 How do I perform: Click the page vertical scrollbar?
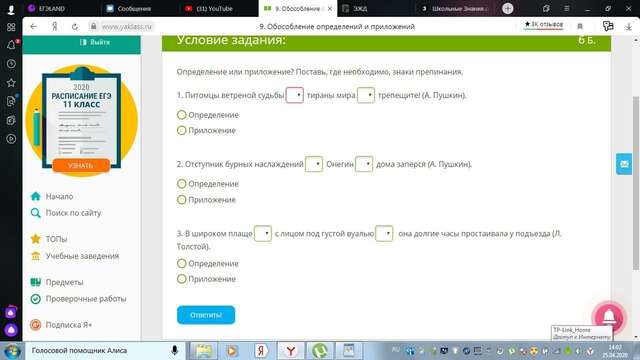point(636,183)
